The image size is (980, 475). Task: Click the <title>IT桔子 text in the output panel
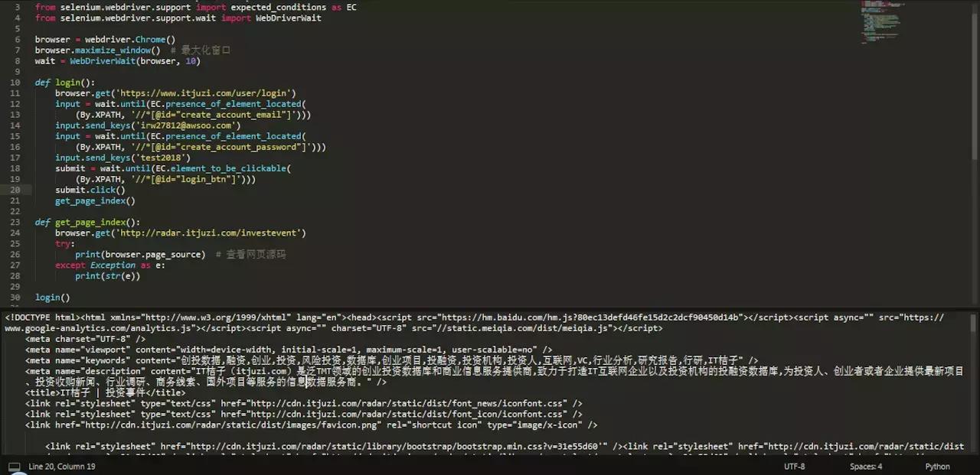(x=57, y=392)
